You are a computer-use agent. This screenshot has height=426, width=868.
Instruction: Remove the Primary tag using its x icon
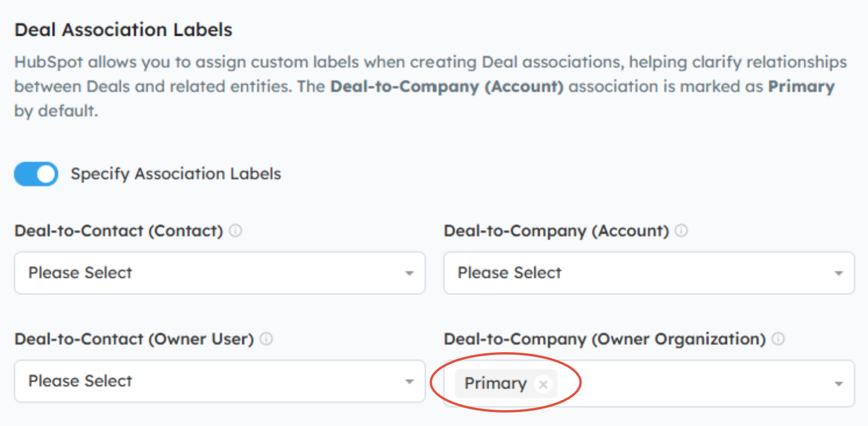543,384
